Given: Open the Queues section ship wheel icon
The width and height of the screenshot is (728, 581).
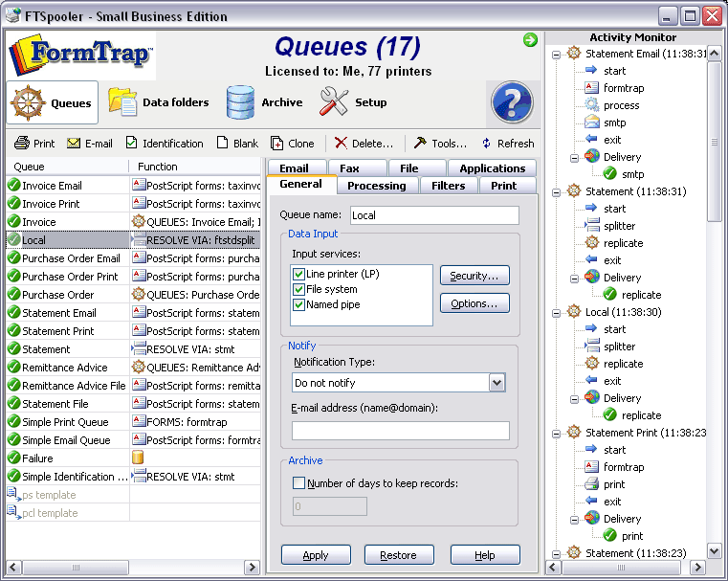Looking at the screenshot, I should coord(28,102).
